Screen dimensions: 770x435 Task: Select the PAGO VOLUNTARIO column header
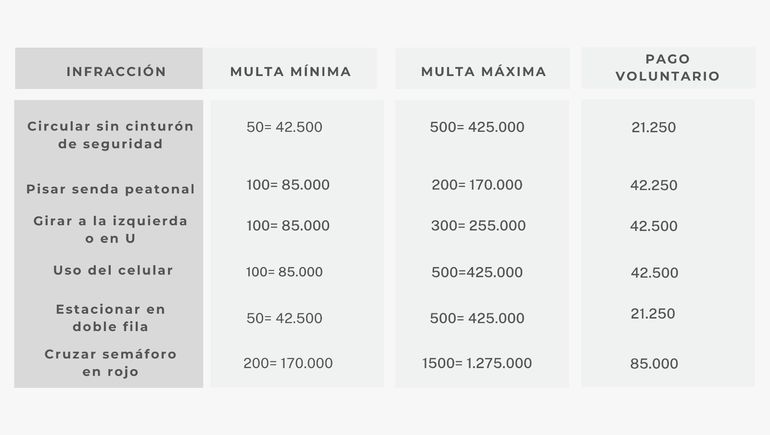pyautogui.click(x=667, y=68)
